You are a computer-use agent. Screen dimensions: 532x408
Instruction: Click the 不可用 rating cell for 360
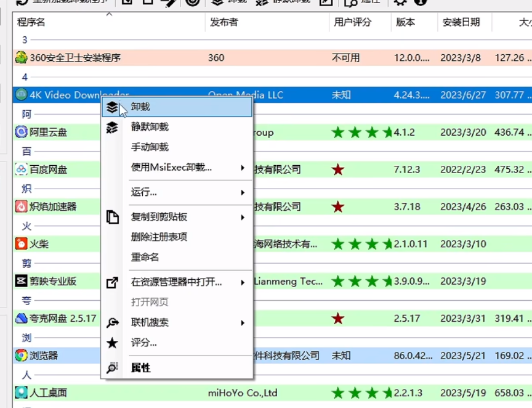[345, 58]
